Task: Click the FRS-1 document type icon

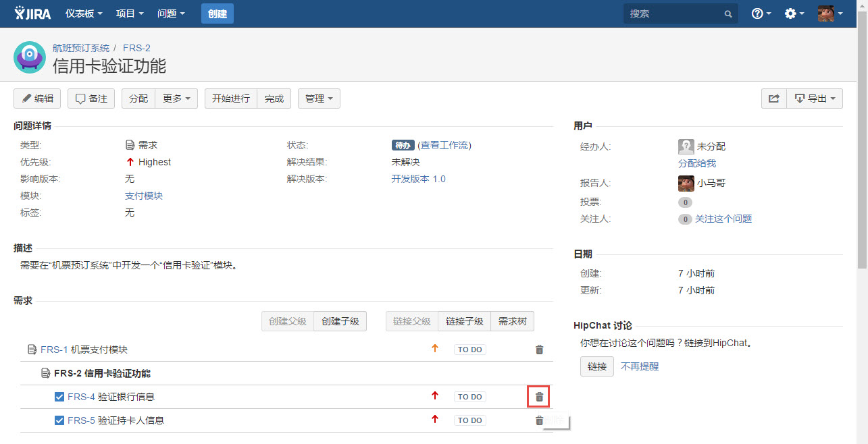Action: tap(32, 350)
